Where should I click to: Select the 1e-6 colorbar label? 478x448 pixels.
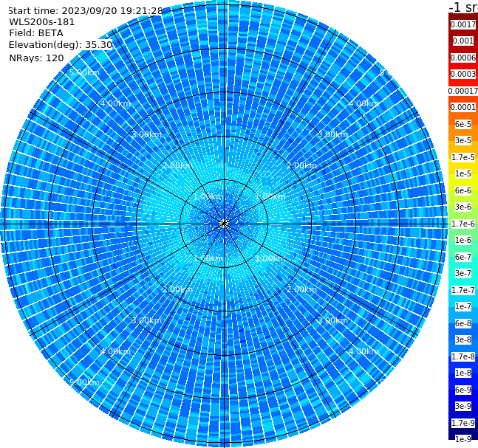463,240
